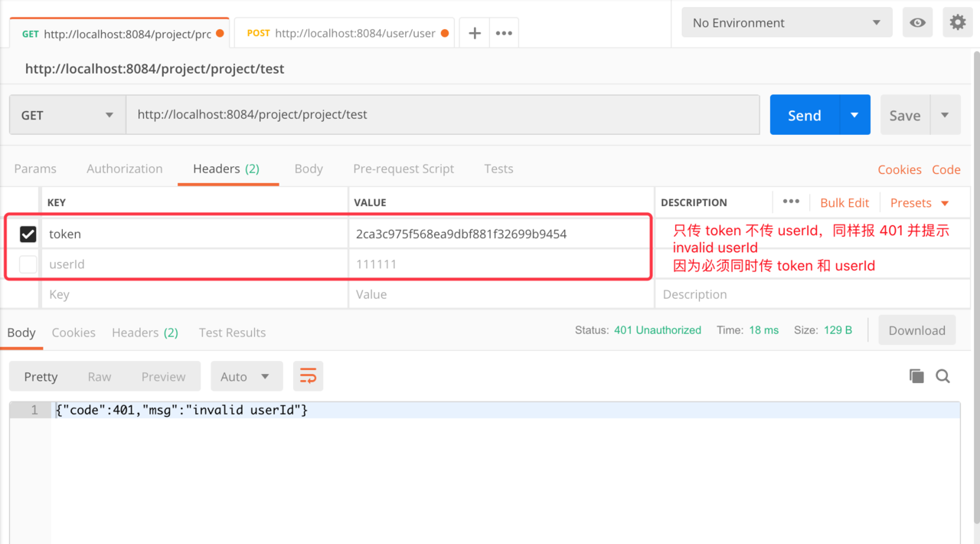This screenshot has width=980, height=544.
Task: Click the request URL input field
Action: [443, 115]
